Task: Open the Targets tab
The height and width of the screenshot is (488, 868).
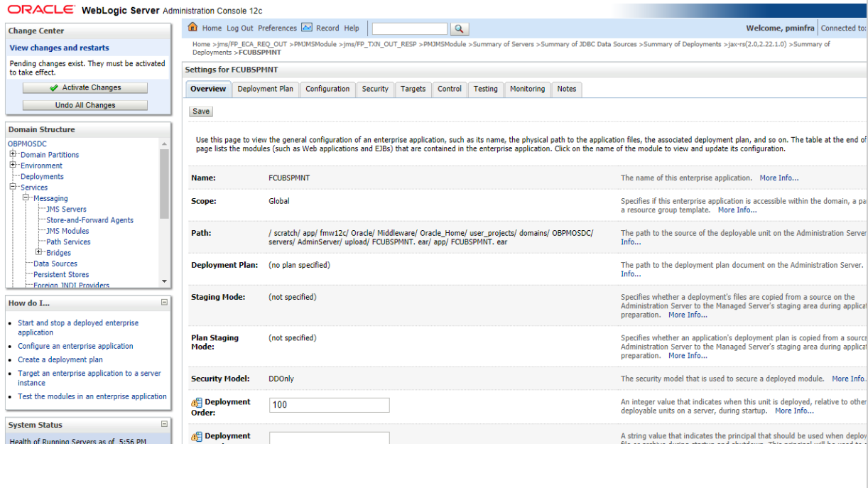Action: (x=413, y=89)
